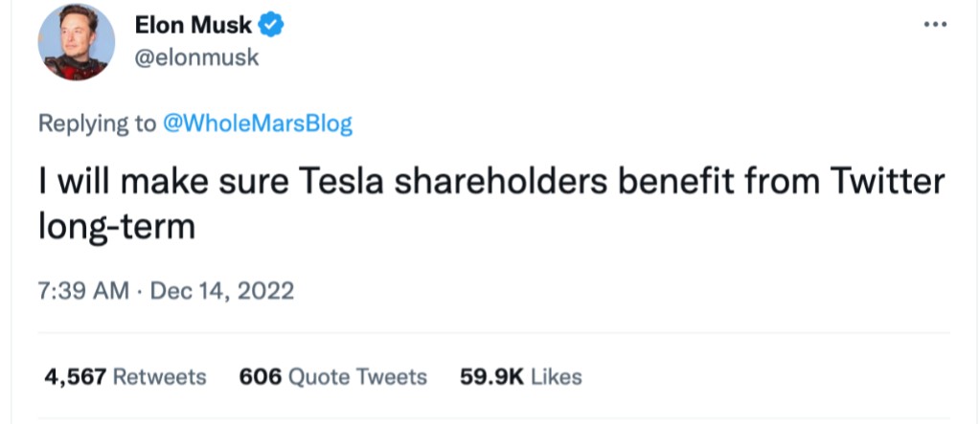Click the Dec 14, 2022 date
The height and width of the screenshot is (424, 980).
click(222, 290)
